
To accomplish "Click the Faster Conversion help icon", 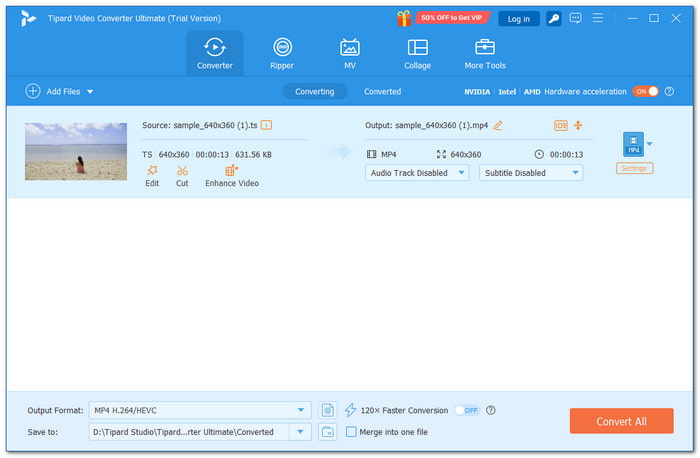I will pyautogui.click(x=490, y=410).
